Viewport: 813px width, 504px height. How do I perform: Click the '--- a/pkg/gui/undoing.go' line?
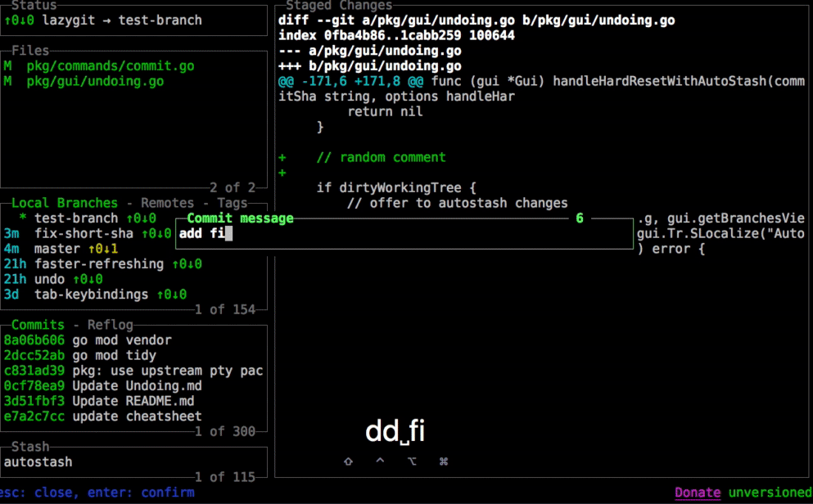point(370,51)
